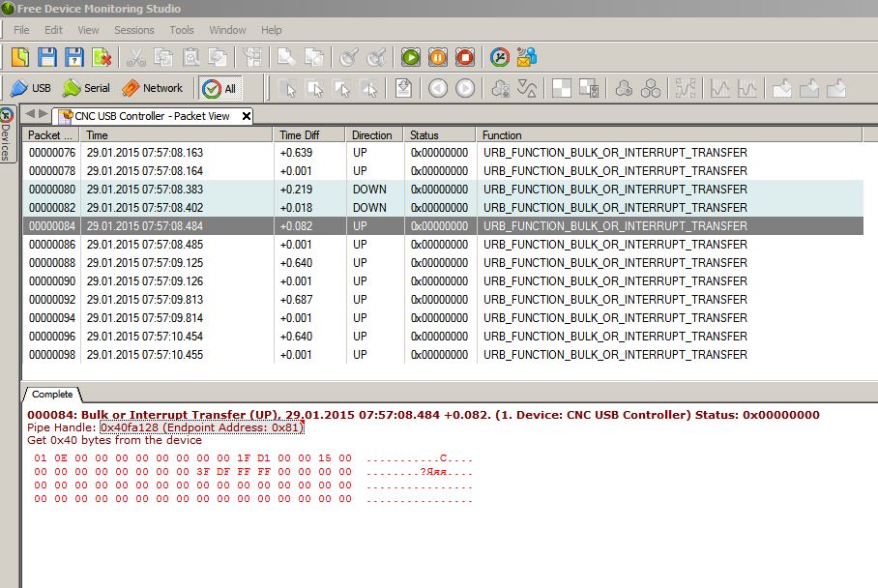
Task: Click the Get 0x40 bytes from device line
Action: pos(114,440)
